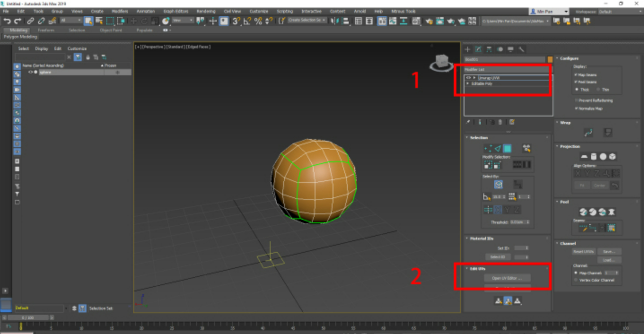This screenshot has height=334, width=644.
Task: Apply Box Map in Projection rollout
Action: (613, 156)
